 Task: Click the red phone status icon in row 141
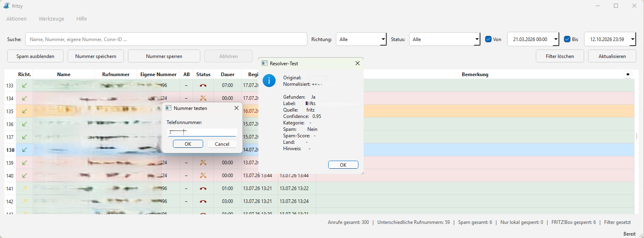click(203, 188)
